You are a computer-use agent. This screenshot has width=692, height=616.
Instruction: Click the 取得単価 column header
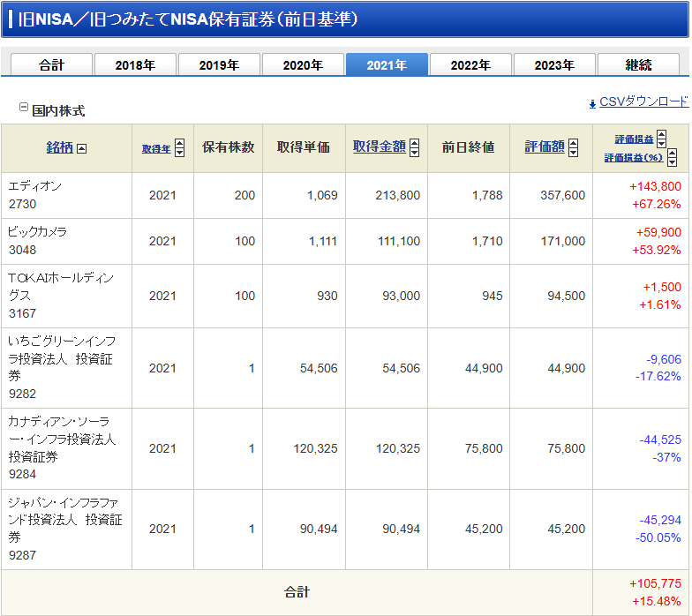point(304,146)
